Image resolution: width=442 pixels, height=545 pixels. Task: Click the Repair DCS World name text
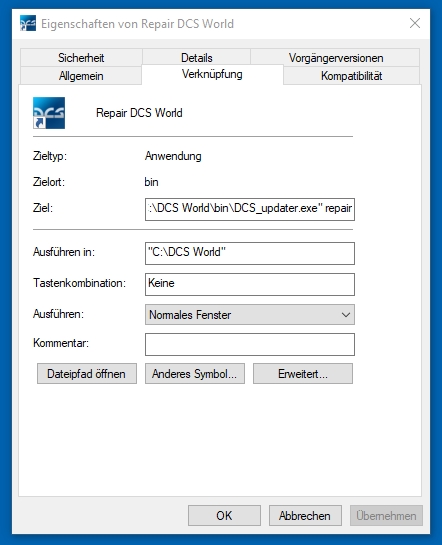pos(139,113)
